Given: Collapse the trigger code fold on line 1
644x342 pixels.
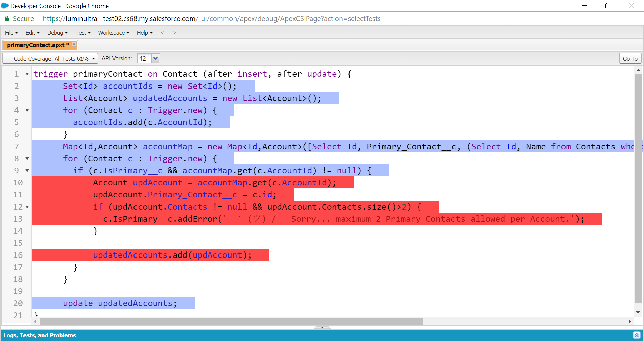Looking at the screenshot, I should tap(27, 74).
